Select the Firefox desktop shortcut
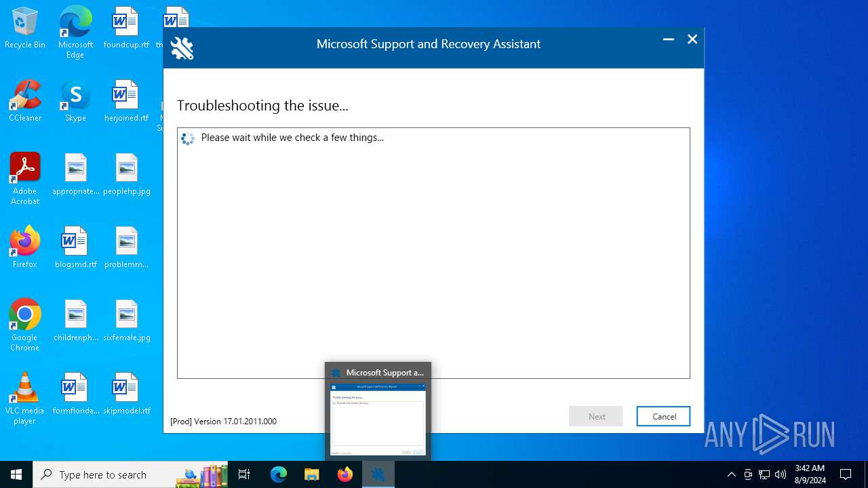The height and width of the screenshot is (488, 868). tap(25, 248)
